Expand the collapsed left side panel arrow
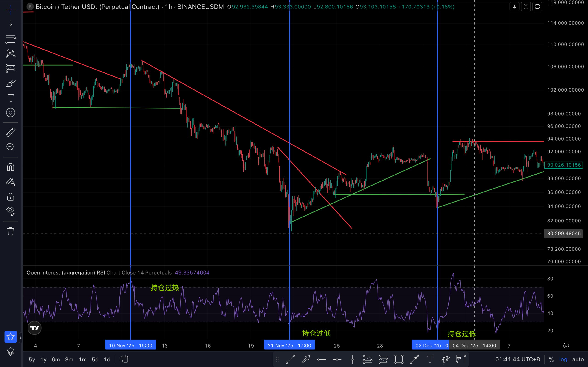 (20, 338)
